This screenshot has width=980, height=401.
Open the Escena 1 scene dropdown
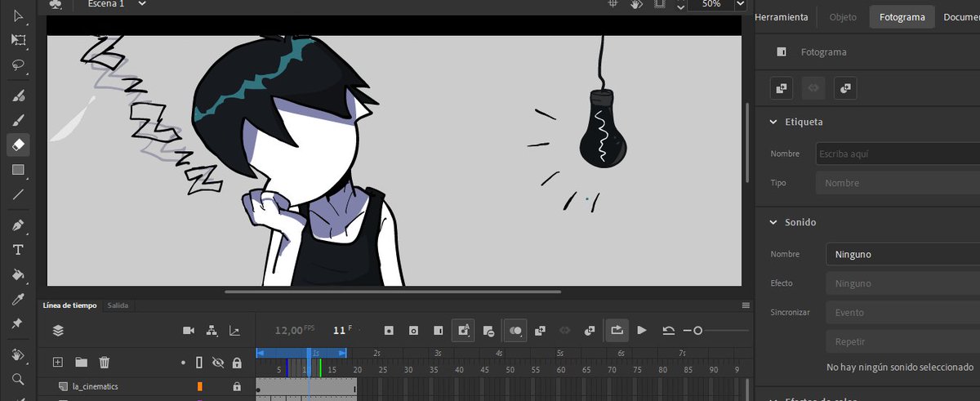(x=142, y=4)
